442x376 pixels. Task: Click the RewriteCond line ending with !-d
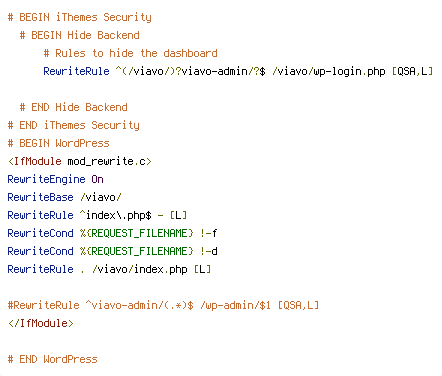tap(113, 251)
